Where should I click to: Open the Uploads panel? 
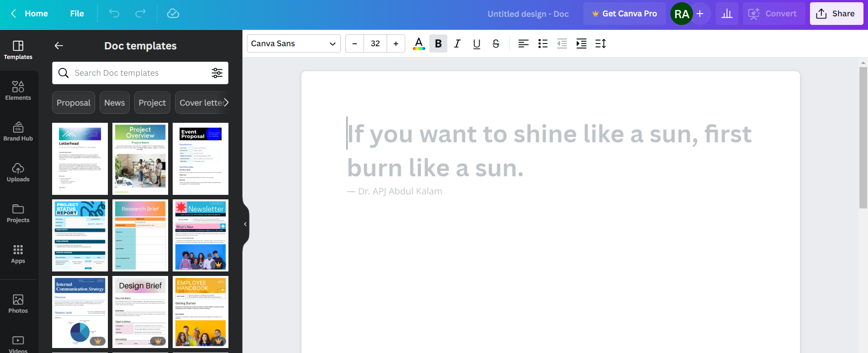pos(18,172)
